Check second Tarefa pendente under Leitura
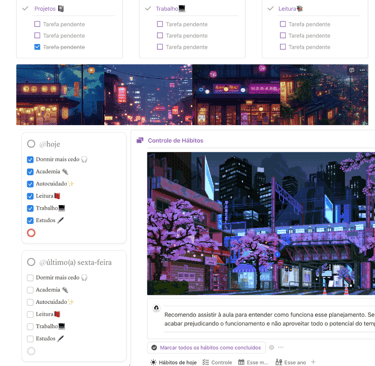Image resolution: width=375 pixels, height=366 pixels. click(x=283, y=35)
